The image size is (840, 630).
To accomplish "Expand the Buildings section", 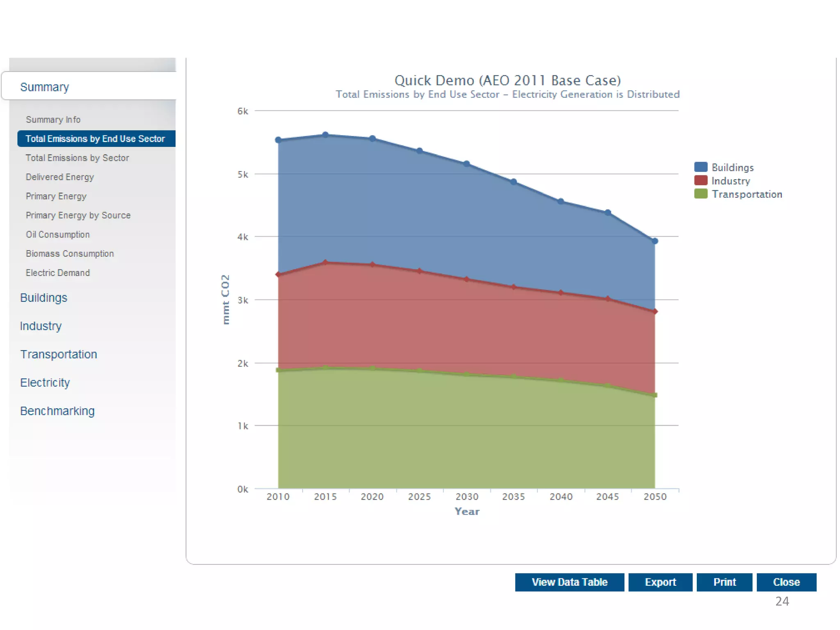I will (x=43, y=297).
